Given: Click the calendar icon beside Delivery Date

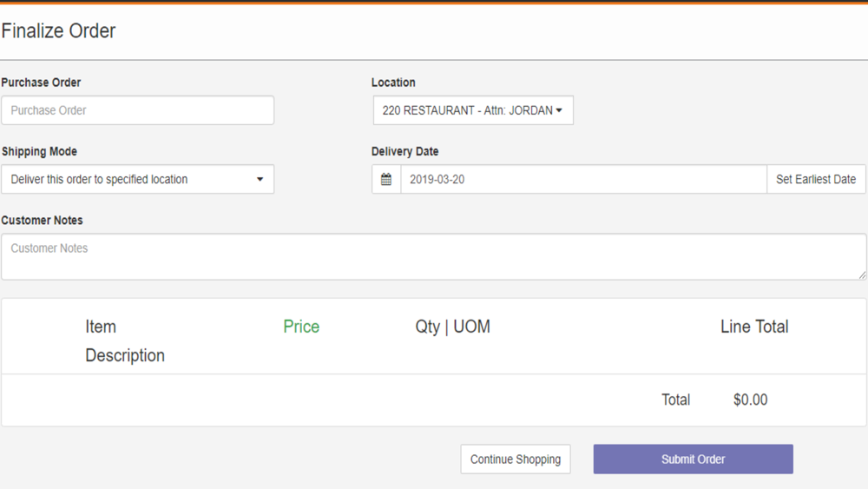Looking at the screenshot, I should pyautogui.click(x=386, y=180).
